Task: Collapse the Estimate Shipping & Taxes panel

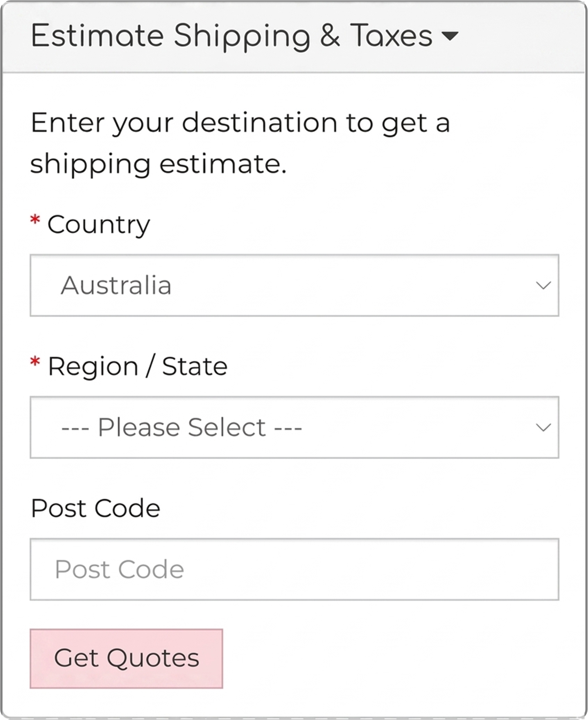Action: (x=244, y=36)
